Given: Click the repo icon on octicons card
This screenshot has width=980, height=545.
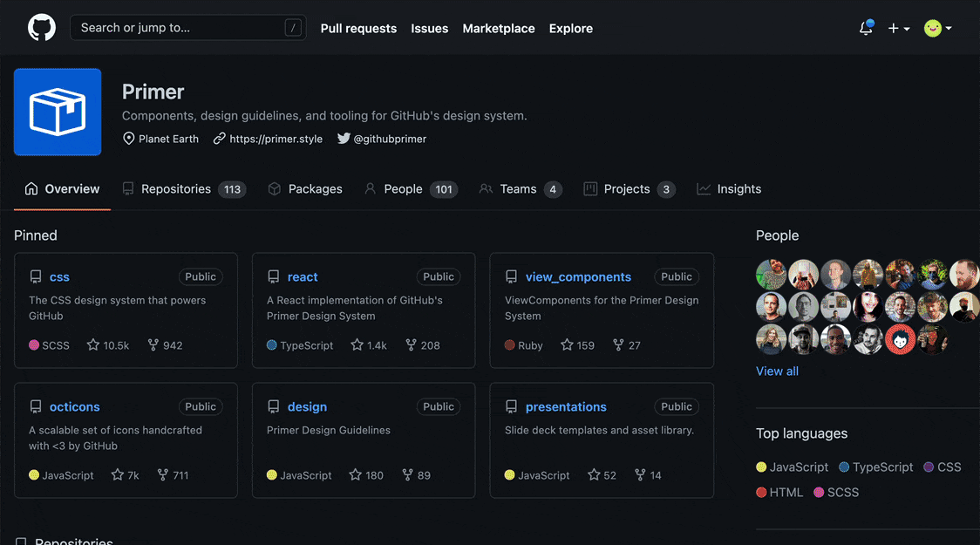Looking at the screenshot, I should tap(36, 407).
